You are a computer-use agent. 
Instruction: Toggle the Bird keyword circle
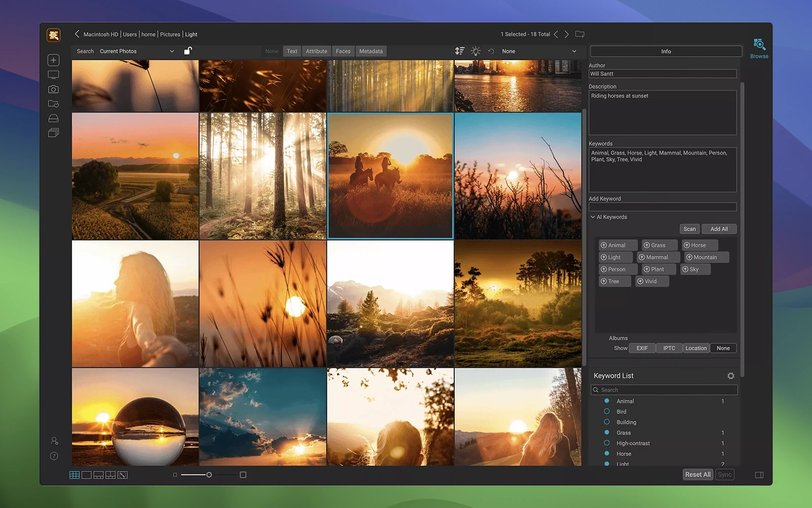[606, 411]
